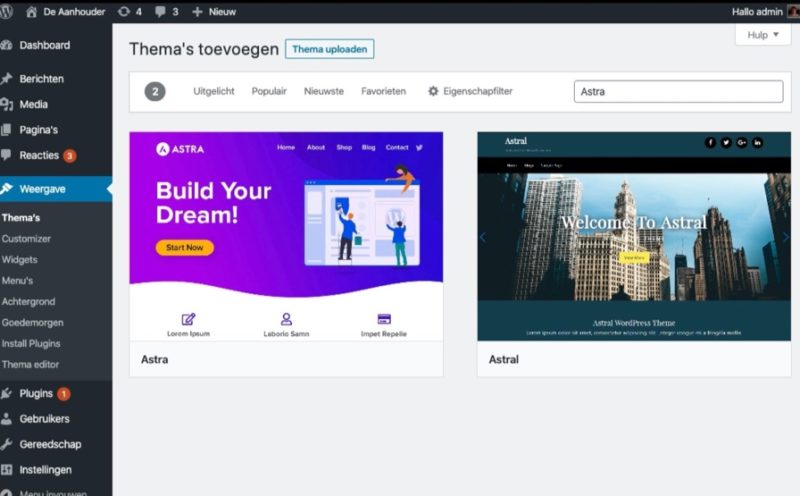Open comments bubble icon showing 3

167,11
